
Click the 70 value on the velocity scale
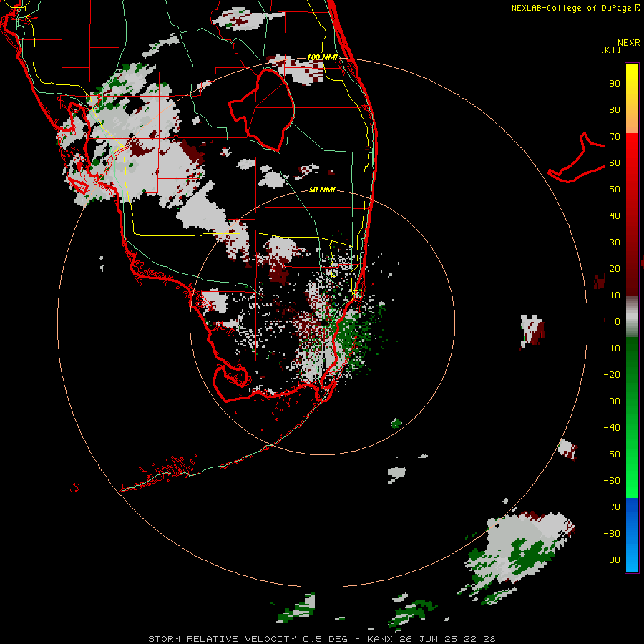coord(615,137)
